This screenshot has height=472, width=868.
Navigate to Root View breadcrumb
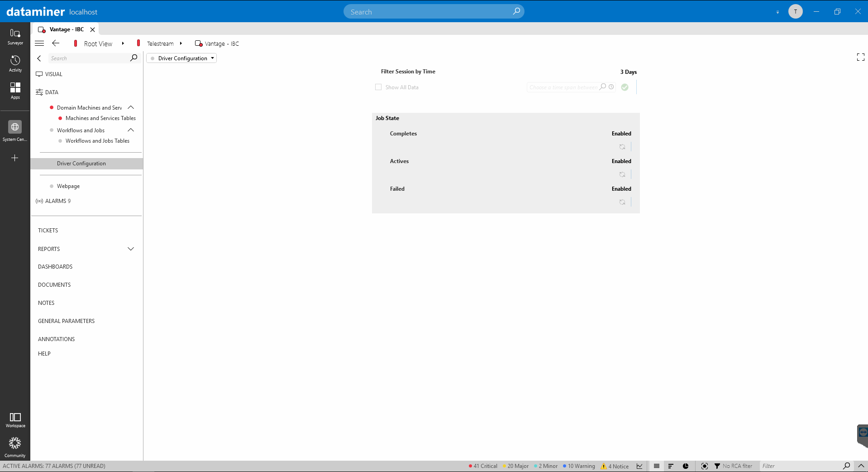[98, 43]
